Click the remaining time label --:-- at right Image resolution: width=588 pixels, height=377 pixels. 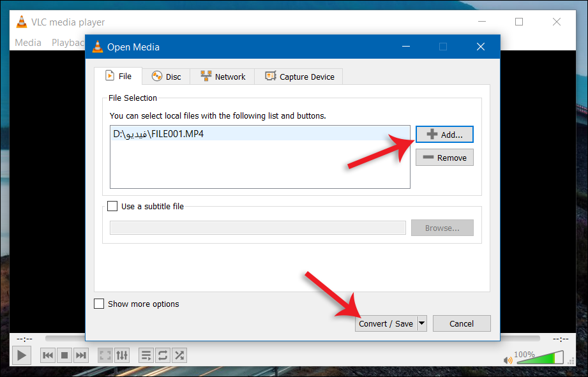pos(561,339)
